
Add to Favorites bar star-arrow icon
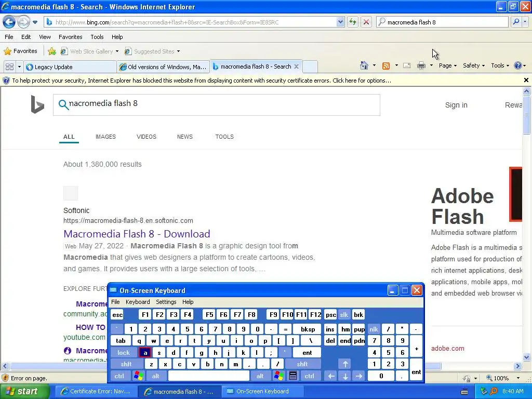[x=52, y=51]
